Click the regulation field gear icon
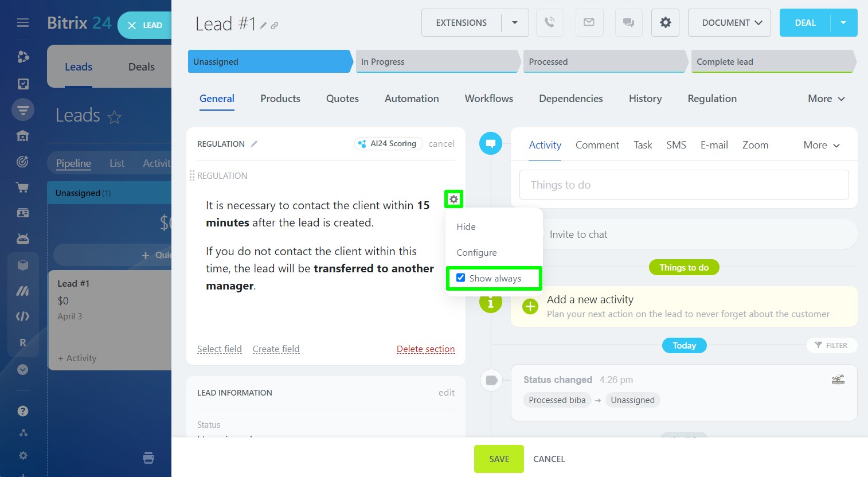Screen dimensions: 868x477 [453, 199]
